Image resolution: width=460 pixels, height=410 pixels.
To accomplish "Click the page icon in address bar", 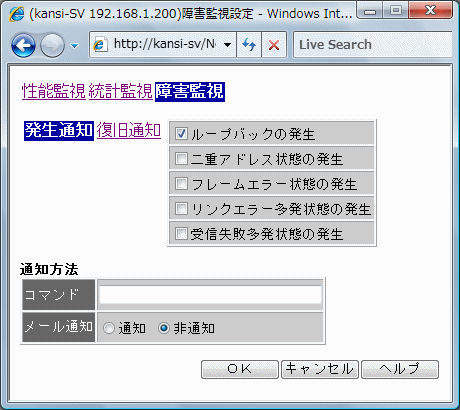I will (x=99, y=45).
